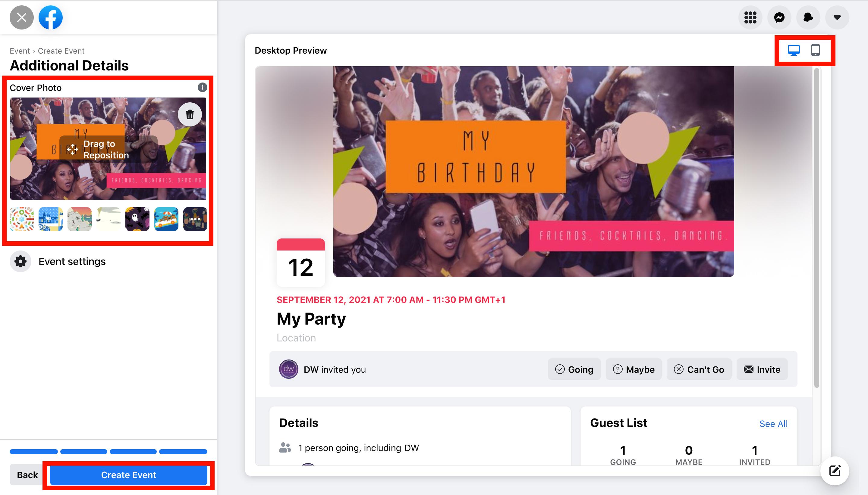Click the Create Event blue button
Screen dimensions: 868x495
(128, 475)
